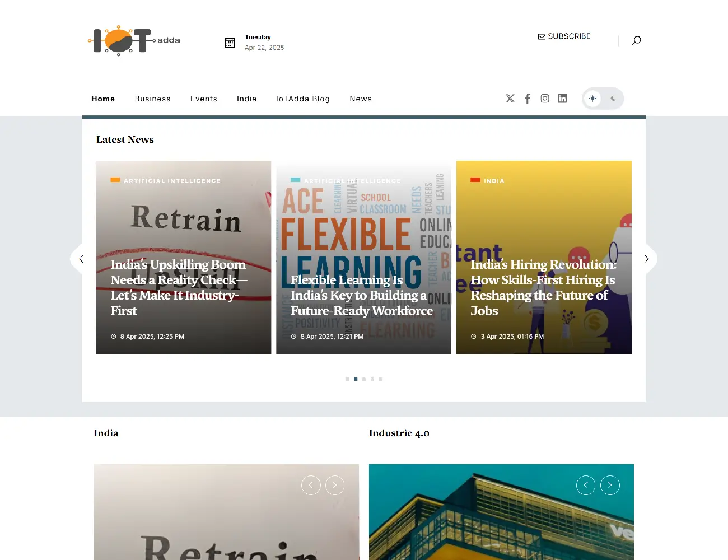Viewport: 728px width, 560px height.
Task: Click Artificial Intelligence tag on Retrain card
Action: coord(172,181)
